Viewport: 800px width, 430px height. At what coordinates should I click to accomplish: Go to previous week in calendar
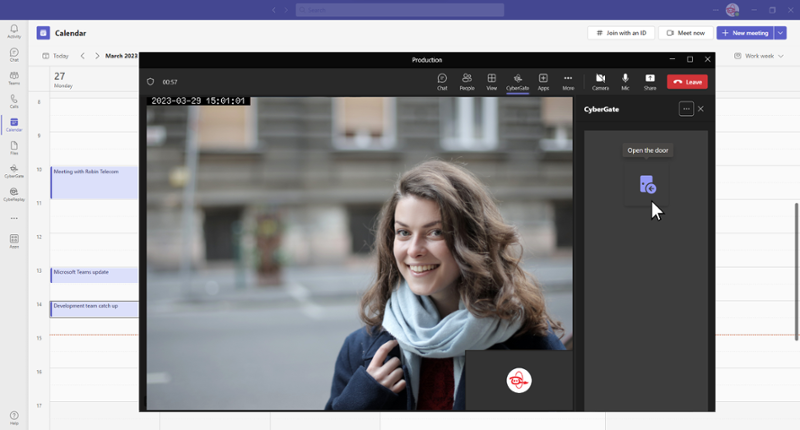pyautogui.click(x=83, y=56)
